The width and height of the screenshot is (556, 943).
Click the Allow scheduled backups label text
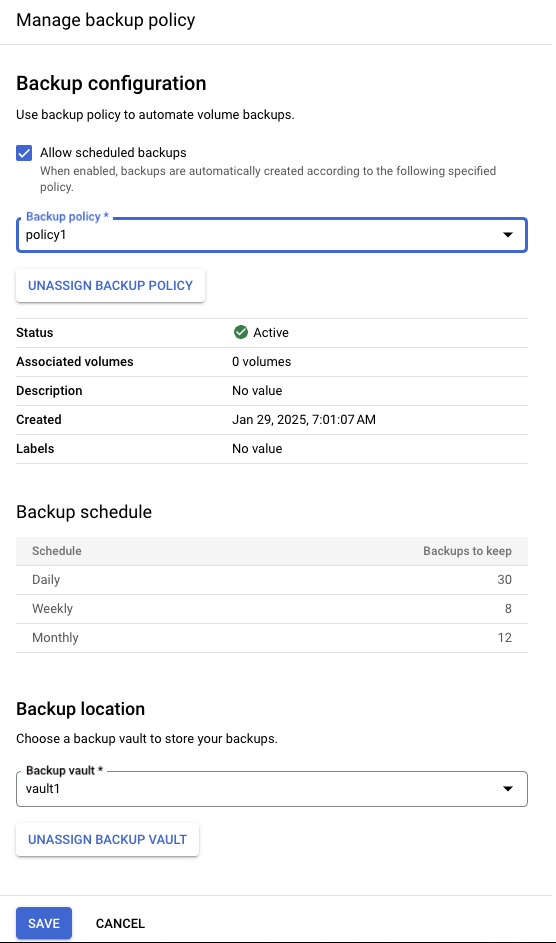click(113, 153)
